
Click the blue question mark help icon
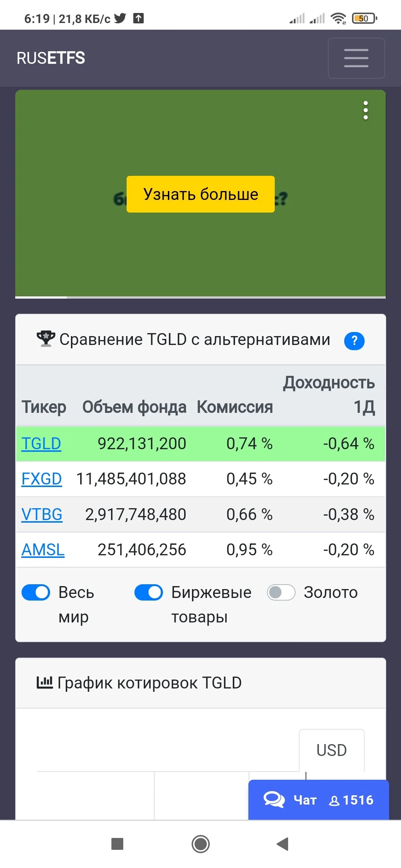[x=354, y=341]
